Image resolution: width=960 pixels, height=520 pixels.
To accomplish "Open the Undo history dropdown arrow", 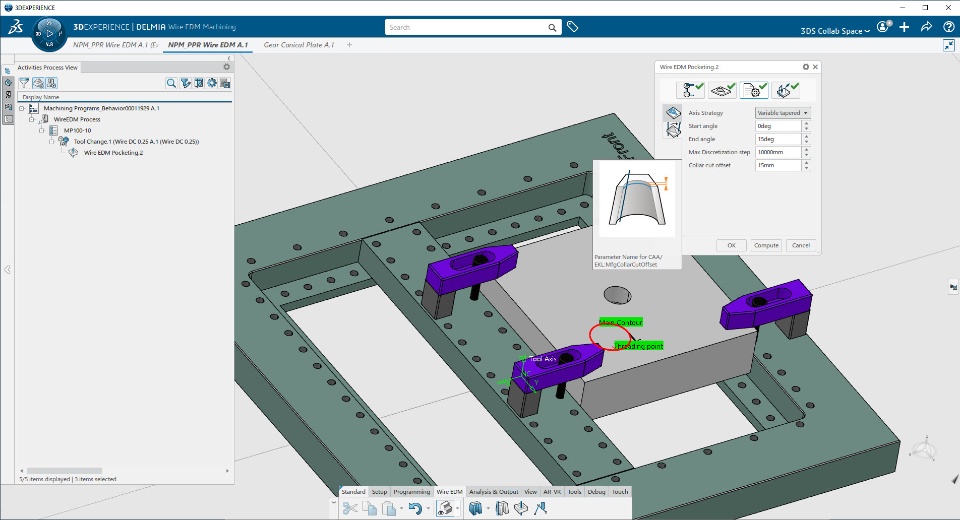I will (x=427, y=508).
